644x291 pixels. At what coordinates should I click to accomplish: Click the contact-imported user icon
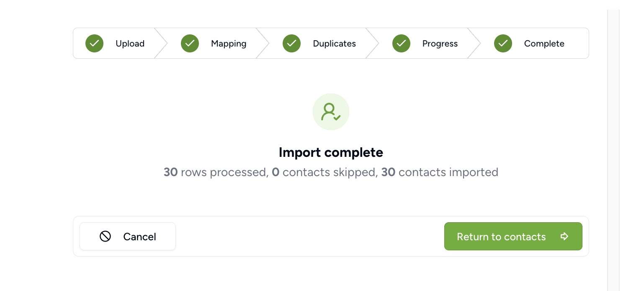[331, 112]
